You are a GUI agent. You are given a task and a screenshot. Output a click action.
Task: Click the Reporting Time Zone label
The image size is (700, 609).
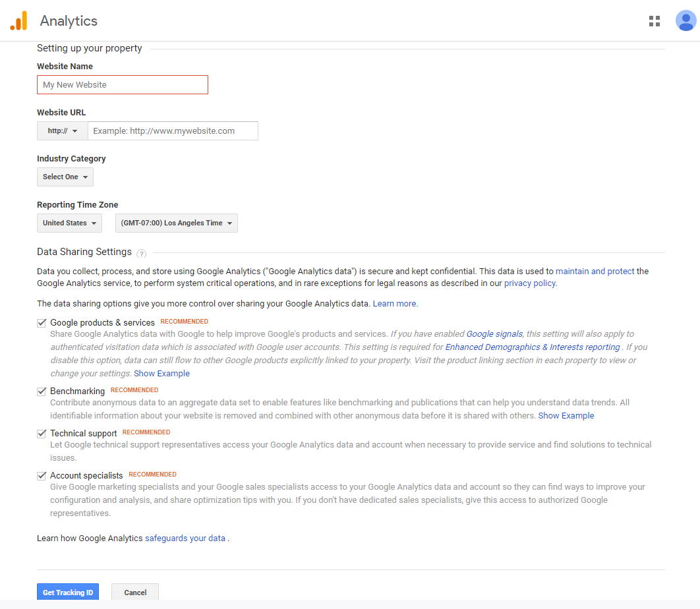[x=78, y=204]
